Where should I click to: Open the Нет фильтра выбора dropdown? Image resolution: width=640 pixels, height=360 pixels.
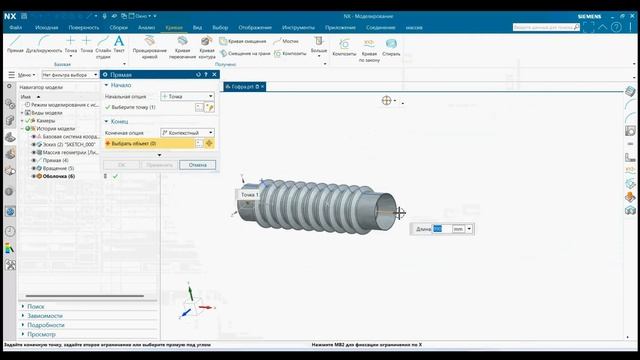[x=70, y=75]
